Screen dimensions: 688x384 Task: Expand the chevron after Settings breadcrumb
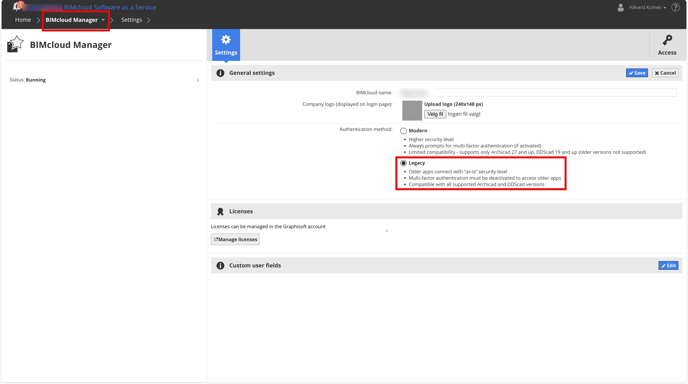[149, 20]
